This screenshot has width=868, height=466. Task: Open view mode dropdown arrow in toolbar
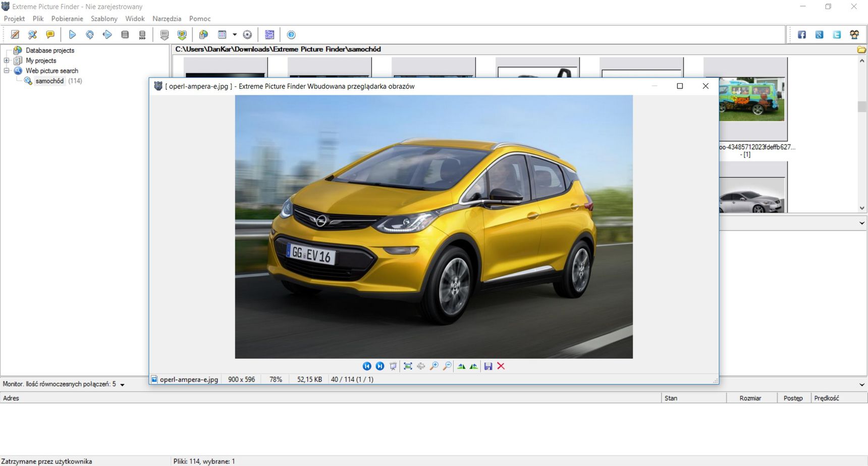click(235, 35)
